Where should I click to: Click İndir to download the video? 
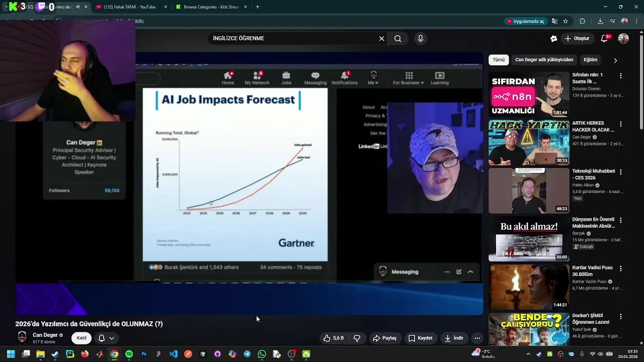[454, 338]
